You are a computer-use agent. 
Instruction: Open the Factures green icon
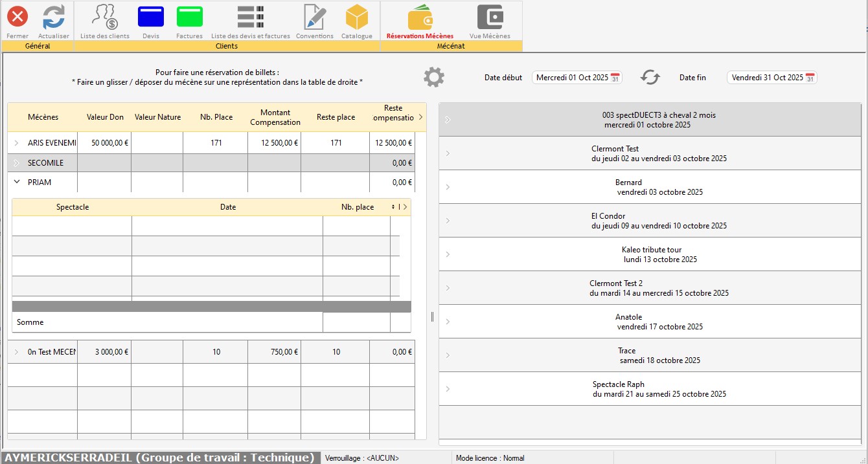pos(189,17)
